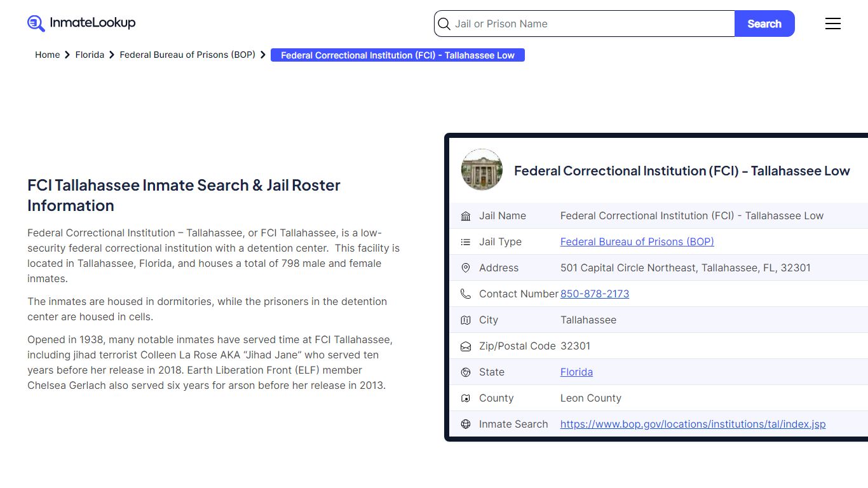Click the State globe icon
The image size is (868, 488).
coord(466,372)
